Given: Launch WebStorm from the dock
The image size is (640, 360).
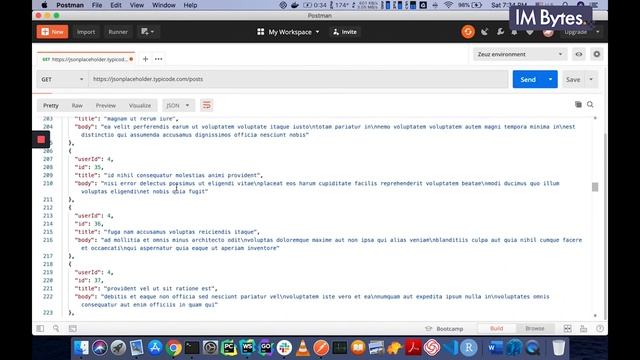Looking at the screenshot, I should [x=247, y=348].
